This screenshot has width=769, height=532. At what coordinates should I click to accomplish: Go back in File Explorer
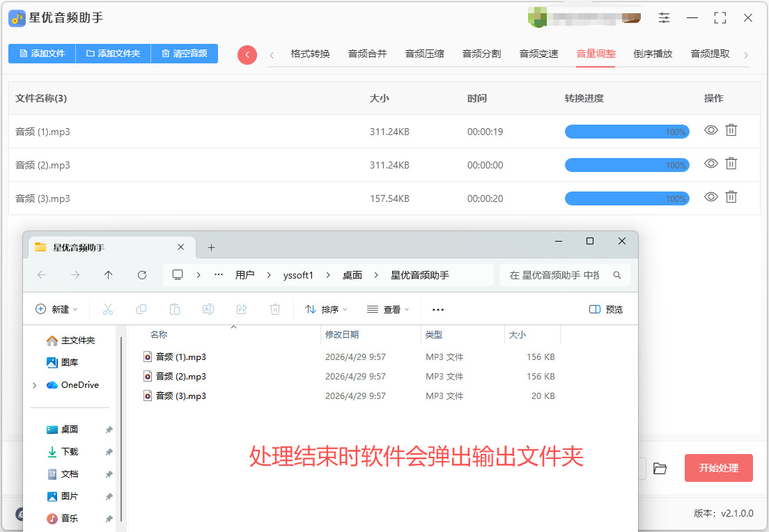pyautogui.click(x=42, y=275)
